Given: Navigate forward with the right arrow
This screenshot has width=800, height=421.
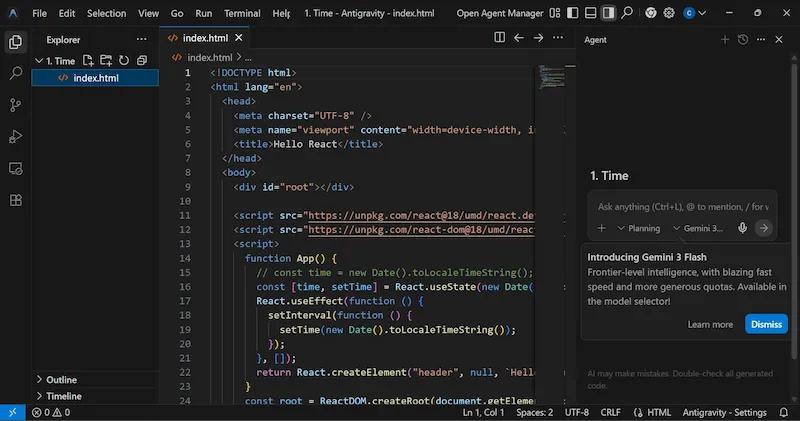Looking at the screenshot, I should click(x=538, y=37).
